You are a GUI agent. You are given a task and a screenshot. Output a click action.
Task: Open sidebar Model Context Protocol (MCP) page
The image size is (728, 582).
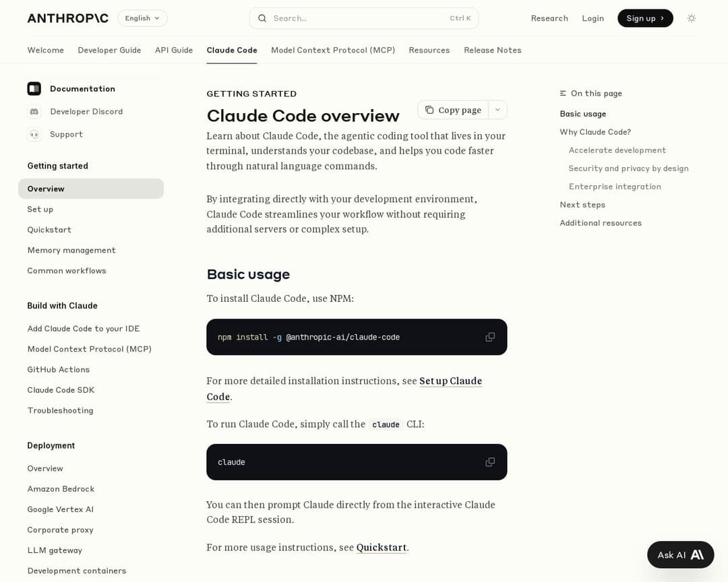click(90, 349)
